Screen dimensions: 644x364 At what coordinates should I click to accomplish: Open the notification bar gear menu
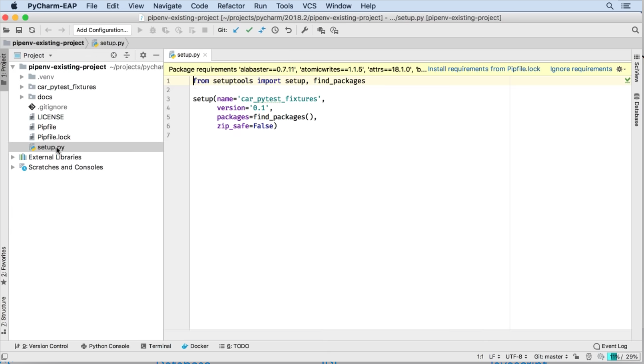621,69
